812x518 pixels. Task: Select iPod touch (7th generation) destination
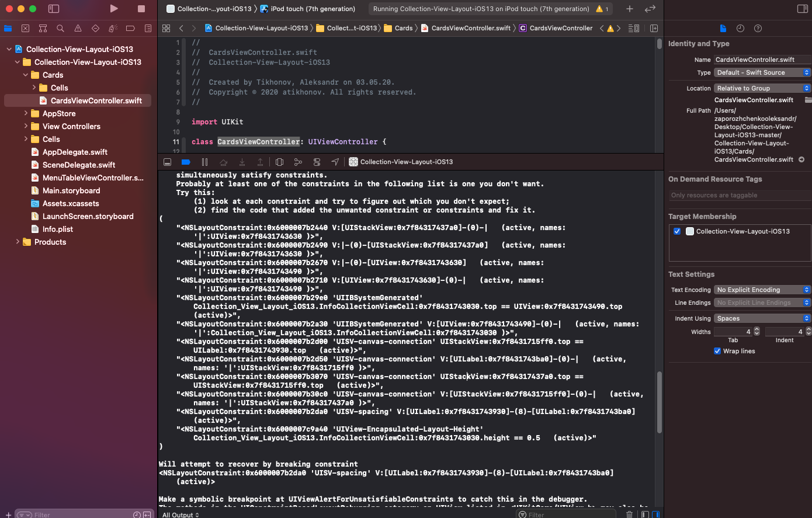pyautogui.click(x=308, y=9)
